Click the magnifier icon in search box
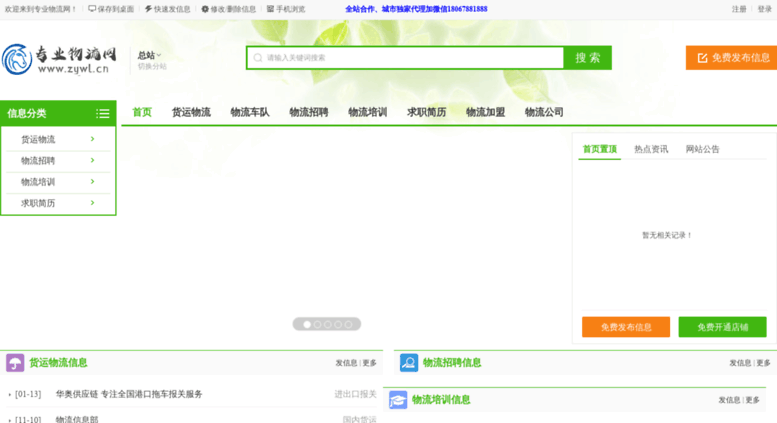The width and height of the screenshot is (777, 423). [x=258, y=58]
